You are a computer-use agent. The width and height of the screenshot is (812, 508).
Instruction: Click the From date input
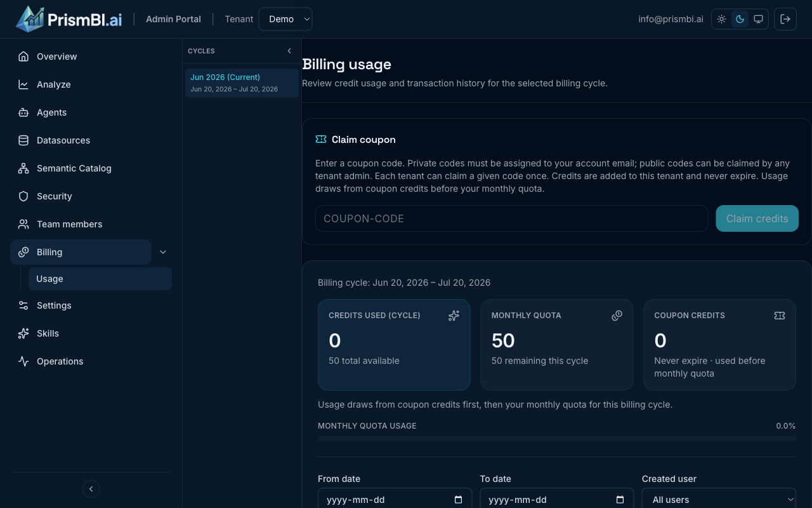coord(395,500)
